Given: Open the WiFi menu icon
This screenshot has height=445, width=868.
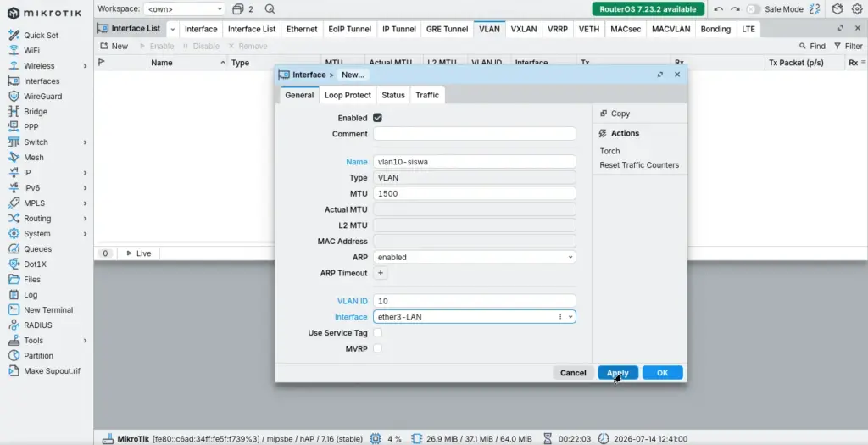Looking at the screenshot, I should [14, 50].
